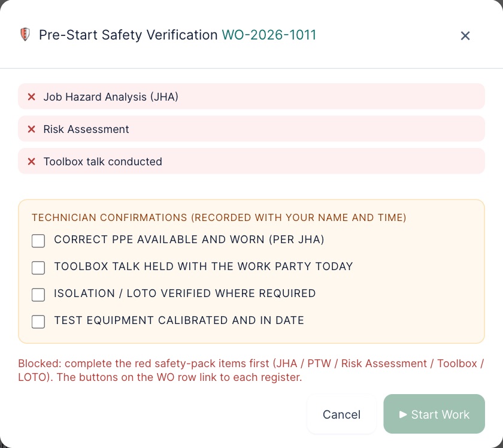Check Correct PPE available and worn

38,241
